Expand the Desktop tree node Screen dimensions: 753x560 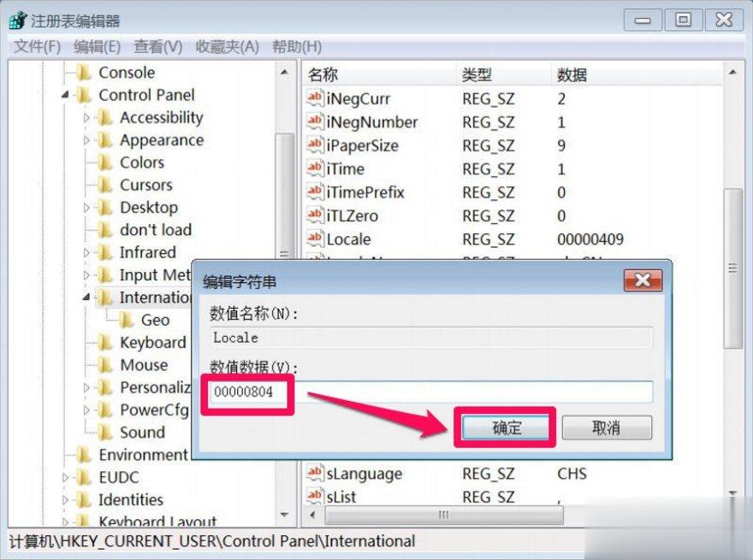86,207
